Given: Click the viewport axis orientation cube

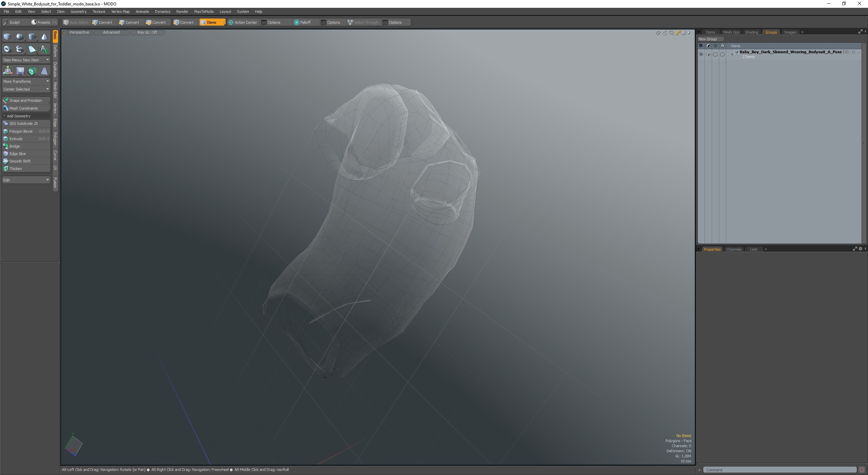Looking at the screenshot, I should pyautogui.click(x=73, y=445).
